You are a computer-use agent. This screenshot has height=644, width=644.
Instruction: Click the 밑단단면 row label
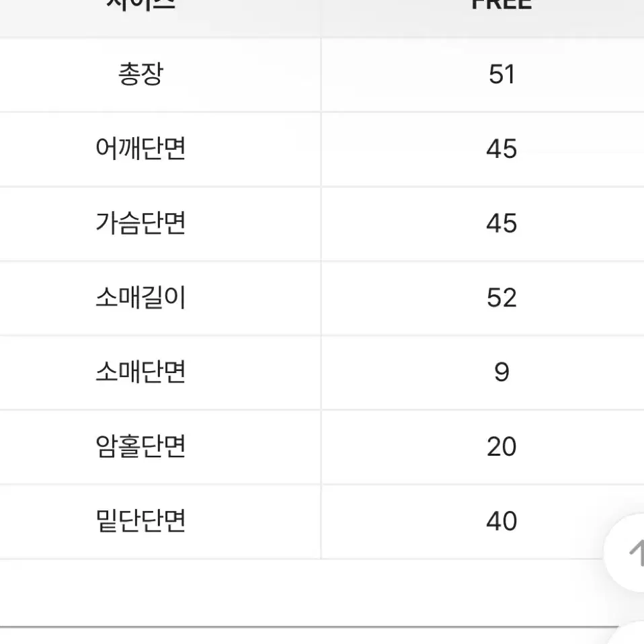pyautogui.click(x=140, y=521)
